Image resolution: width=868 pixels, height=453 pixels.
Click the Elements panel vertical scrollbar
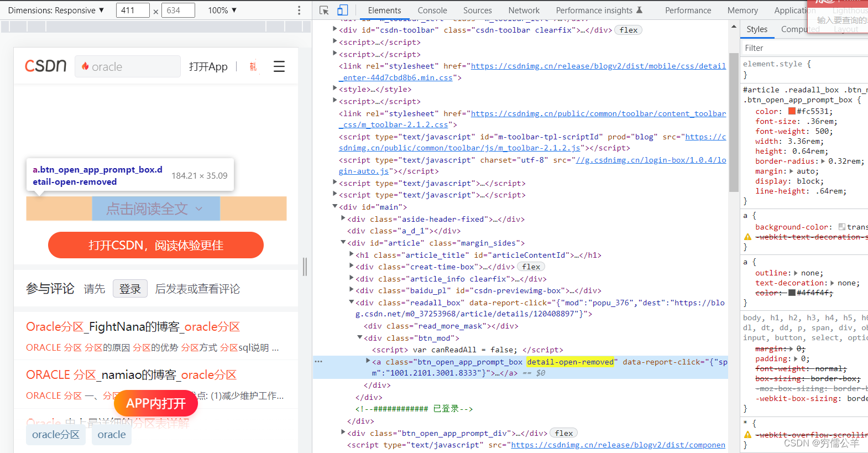734,123
